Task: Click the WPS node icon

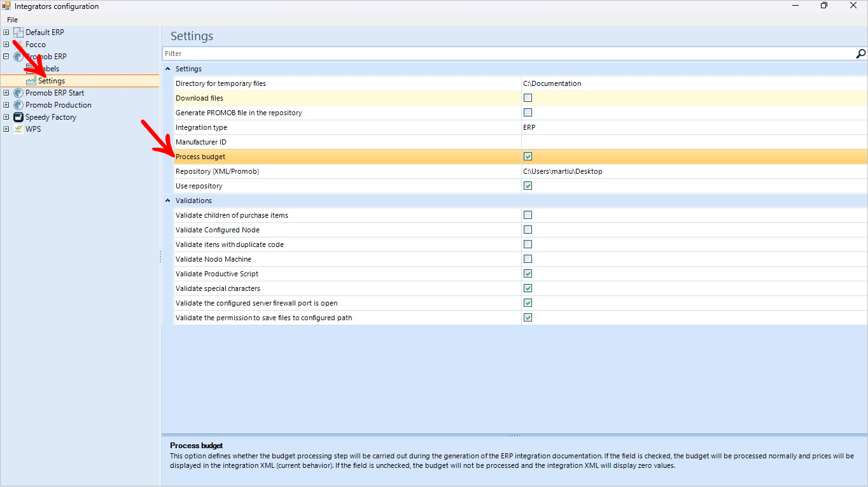Action: (x=18, y=129)
